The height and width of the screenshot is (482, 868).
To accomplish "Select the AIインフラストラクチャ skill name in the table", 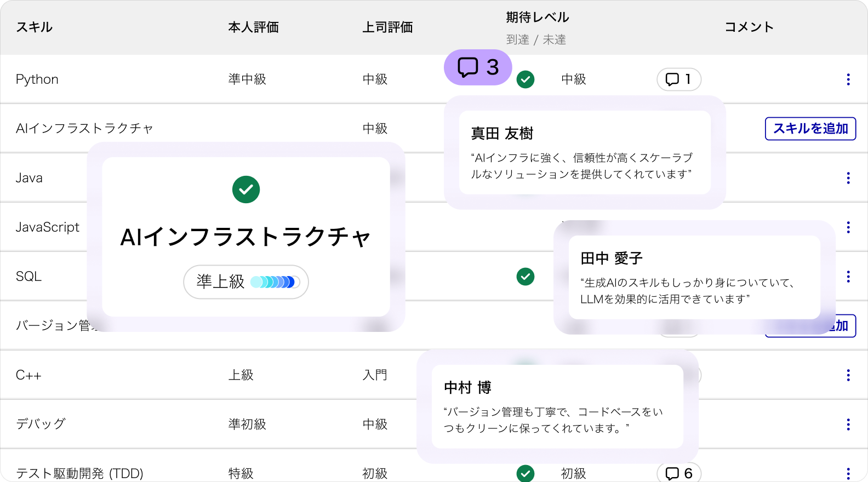I will click(84, 129).
